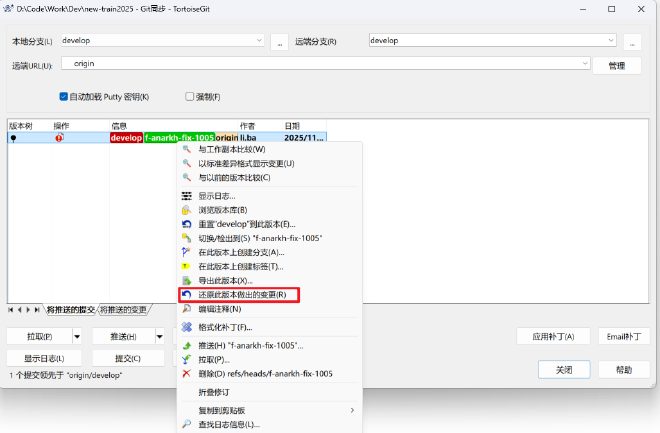Switch to the 将推送的变更 tab
Viewport: 660px width, 433px height.
pos(124,310)
